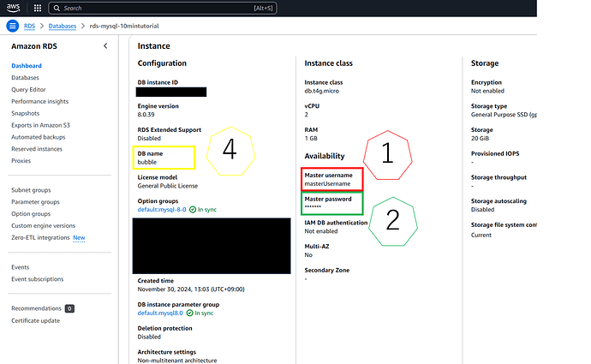Open Custom engine versions page

pyautogui.click(x=44, y=226)
